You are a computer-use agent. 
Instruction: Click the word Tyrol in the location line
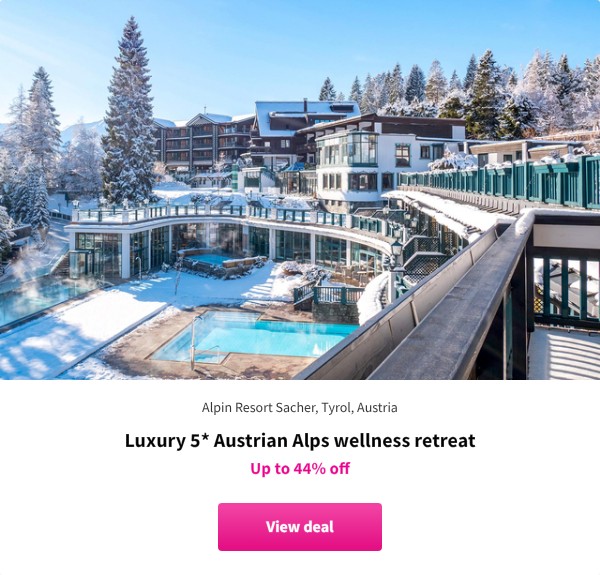coord(336,407)
